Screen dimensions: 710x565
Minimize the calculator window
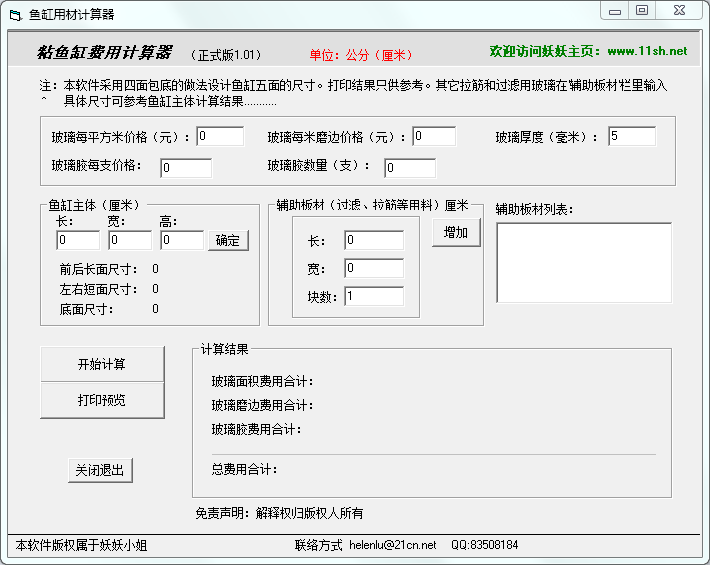tap(616, 10)
